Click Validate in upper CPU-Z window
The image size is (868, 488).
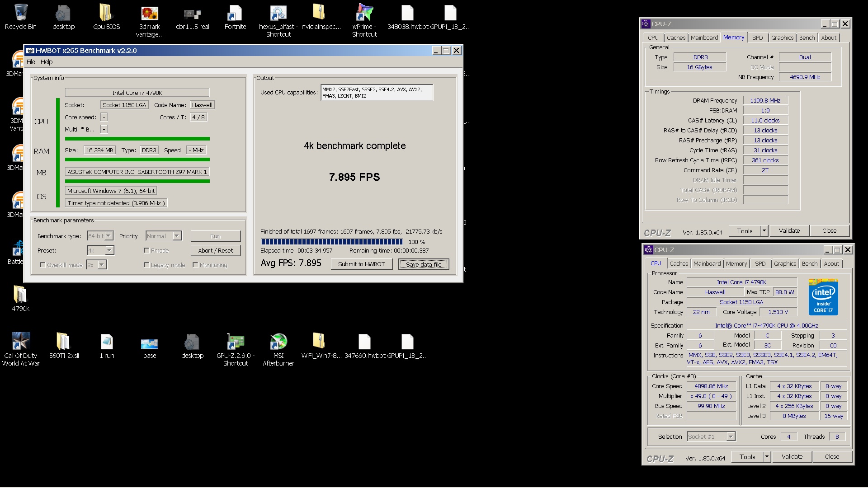click(789, 231)
